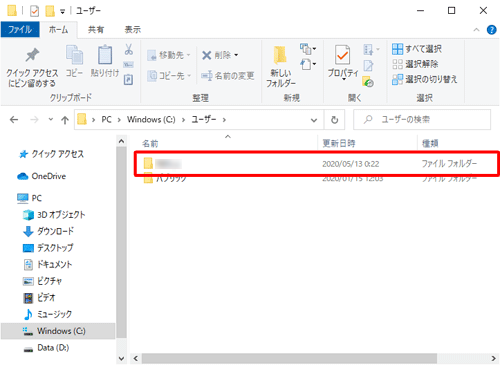Click title bar New folder quick-access icon
Screen dimensions: 500x365
coord(50,11)
